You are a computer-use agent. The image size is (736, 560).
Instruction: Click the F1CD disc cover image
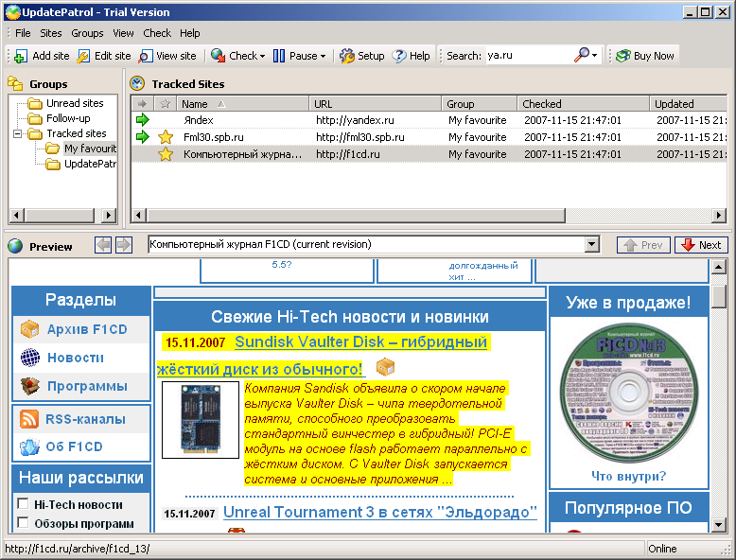pyautogui.click(x=627, y=393)
